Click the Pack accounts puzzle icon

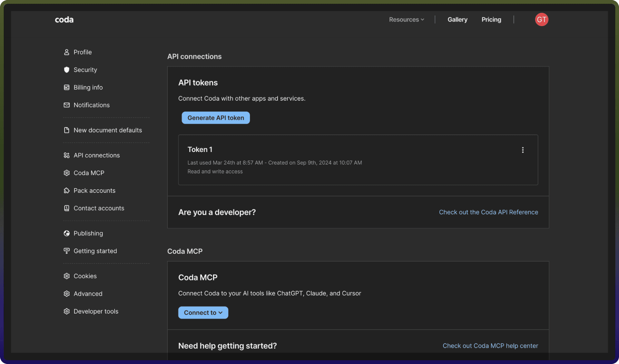point(66,191)
